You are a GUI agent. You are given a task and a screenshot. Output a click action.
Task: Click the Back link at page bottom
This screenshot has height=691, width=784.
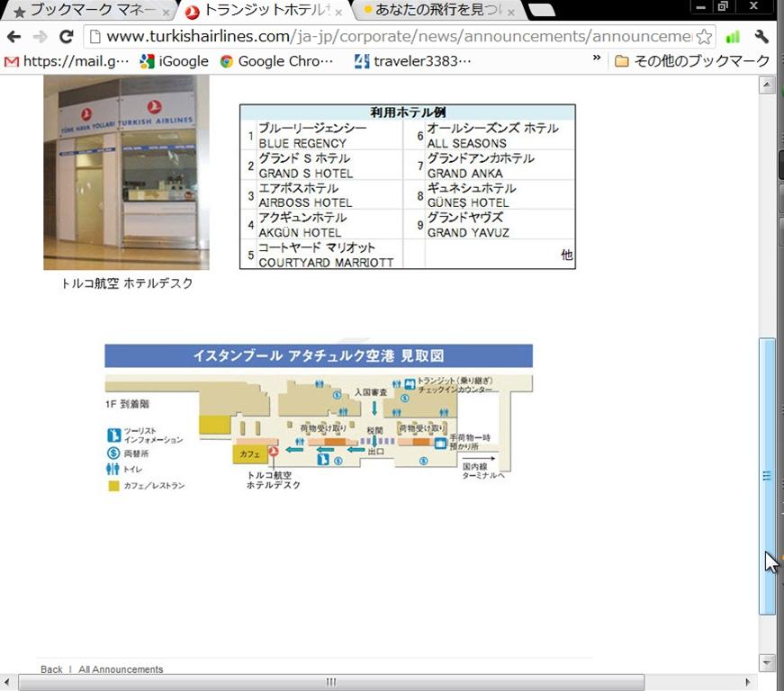(51, 669)
